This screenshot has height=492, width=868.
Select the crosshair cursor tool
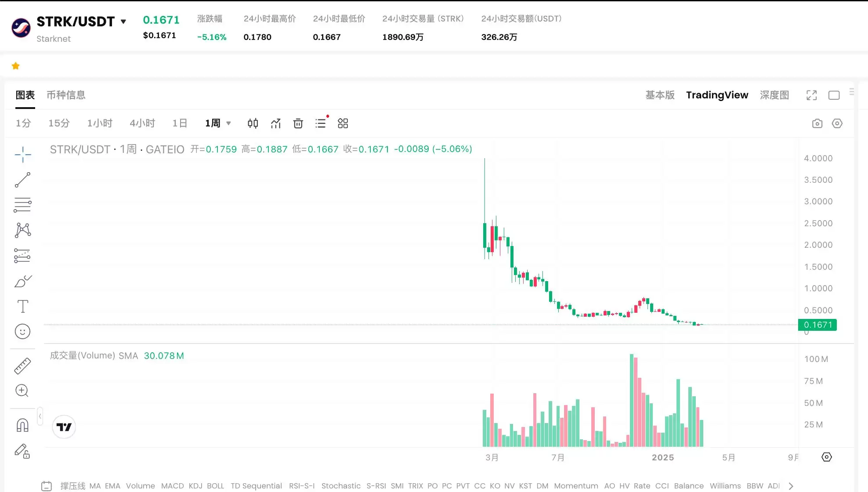[22, 155]
